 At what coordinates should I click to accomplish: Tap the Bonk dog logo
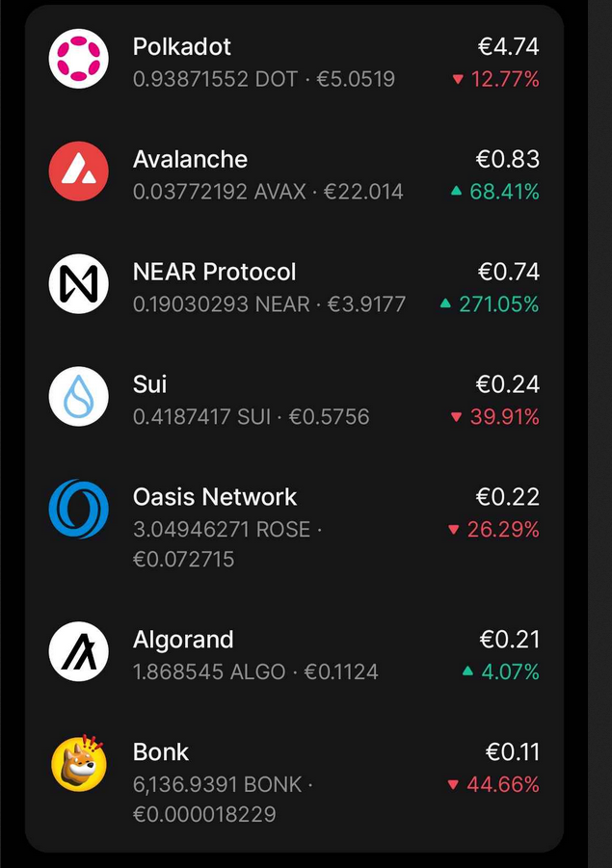click(x=79, y=763)
